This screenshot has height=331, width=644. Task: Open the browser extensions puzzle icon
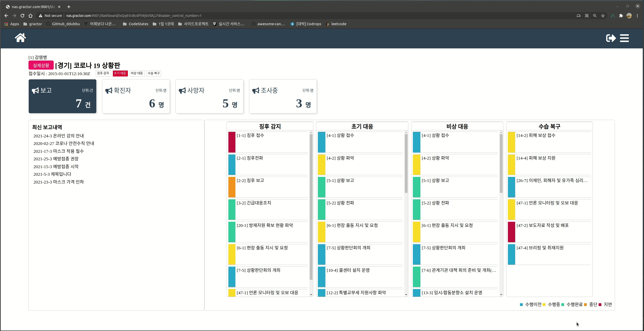[x=621, y=16]
